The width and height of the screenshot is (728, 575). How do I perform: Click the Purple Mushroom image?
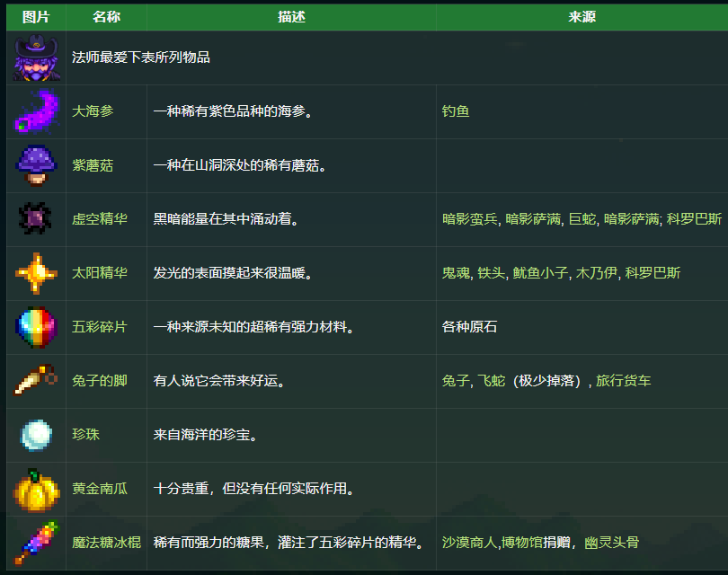point(36,165)
